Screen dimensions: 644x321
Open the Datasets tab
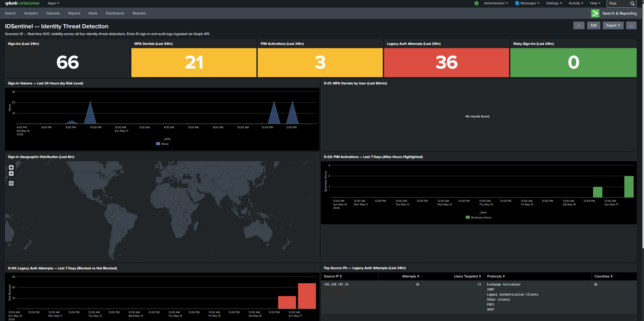click(x=53, y=13)
